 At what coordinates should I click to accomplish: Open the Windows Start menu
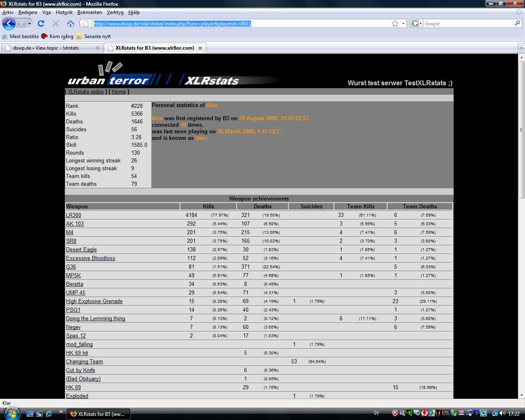(11, 413)
